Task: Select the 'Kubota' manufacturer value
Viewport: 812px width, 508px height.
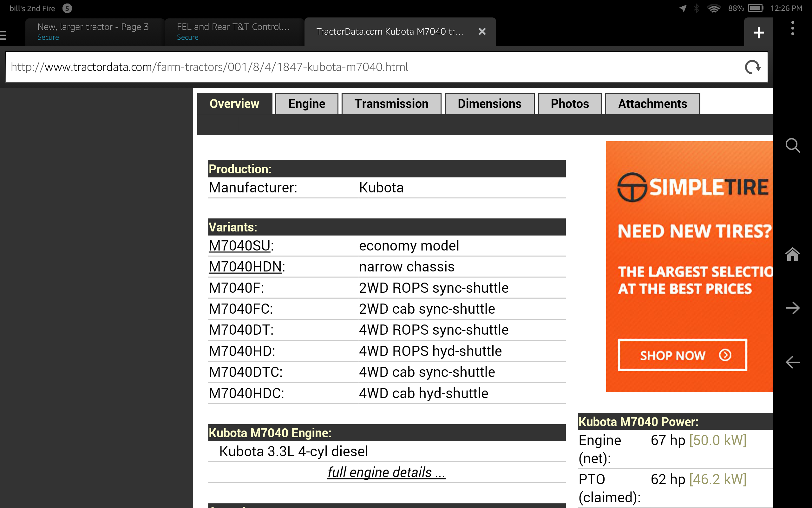Action: pos(381,187)
